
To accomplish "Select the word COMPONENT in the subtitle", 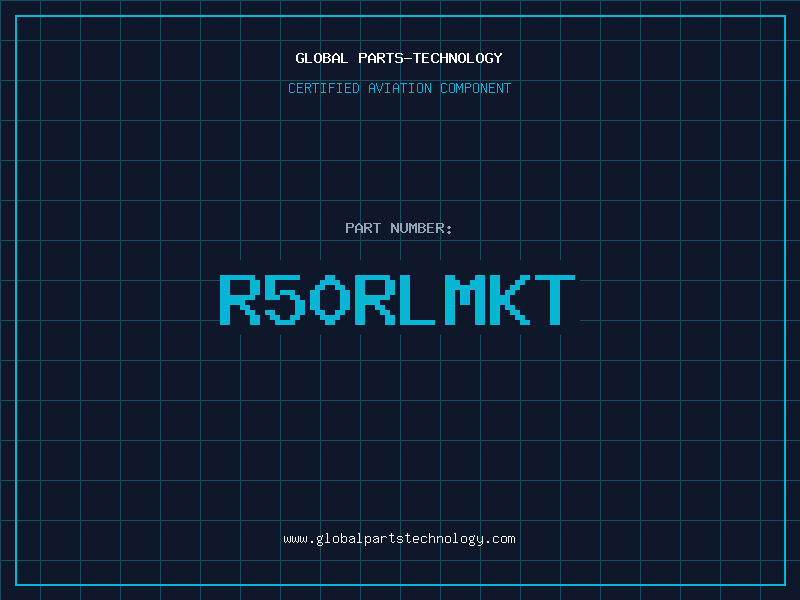I will click(x=476, y=88).
